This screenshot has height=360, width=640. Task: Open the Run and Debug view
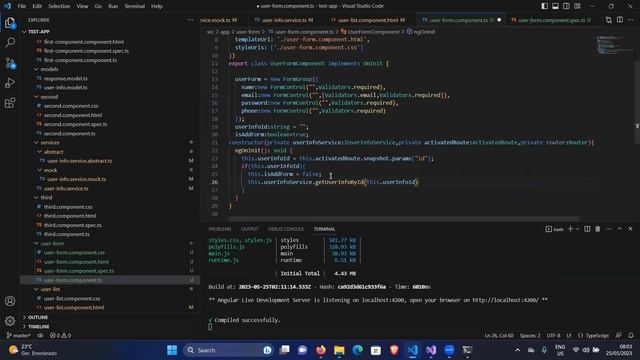(10, 82)
